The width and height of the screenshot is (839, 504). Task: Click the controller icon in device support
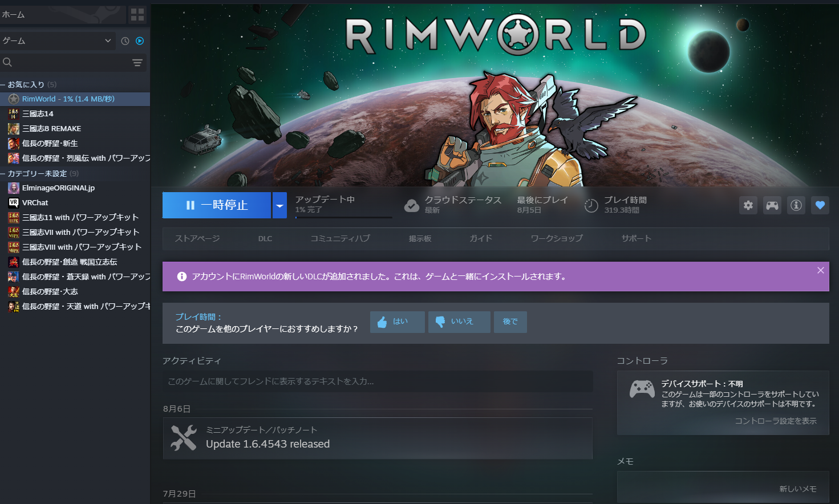click(642, 389)
